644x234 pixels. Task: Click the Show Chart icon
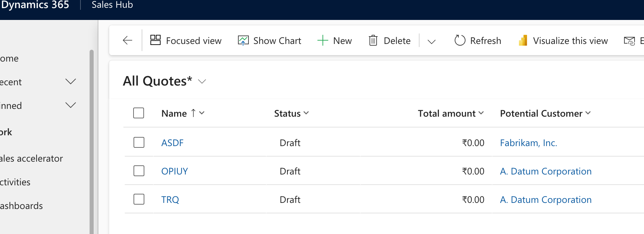click(x=243, y=41)
